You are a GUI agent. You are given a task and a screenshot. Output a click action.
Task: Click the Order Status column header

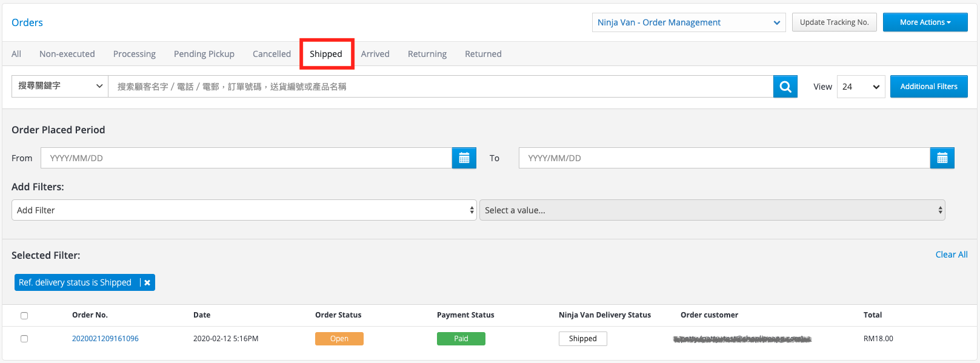[338, 315]
